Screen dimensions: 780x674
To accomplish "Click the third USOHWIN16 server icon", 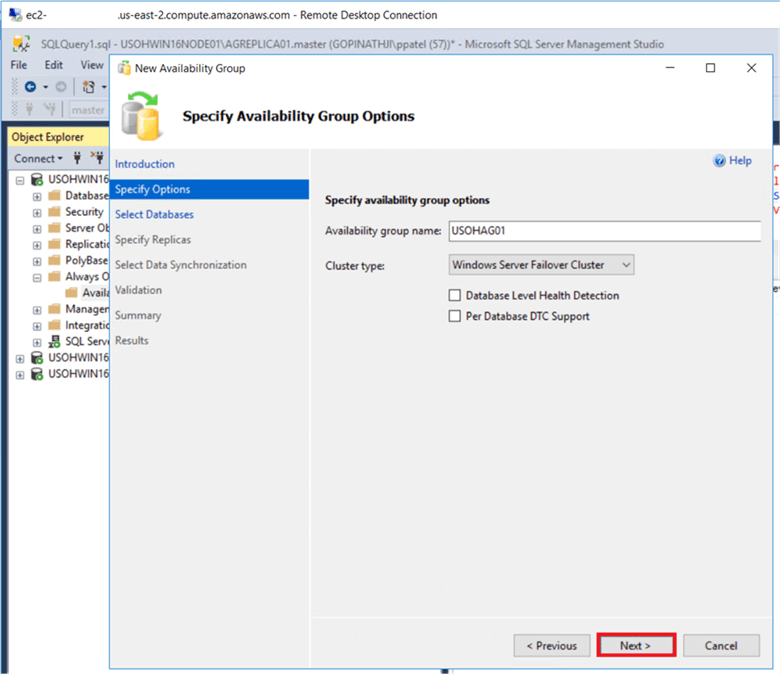I will [37, 374].
